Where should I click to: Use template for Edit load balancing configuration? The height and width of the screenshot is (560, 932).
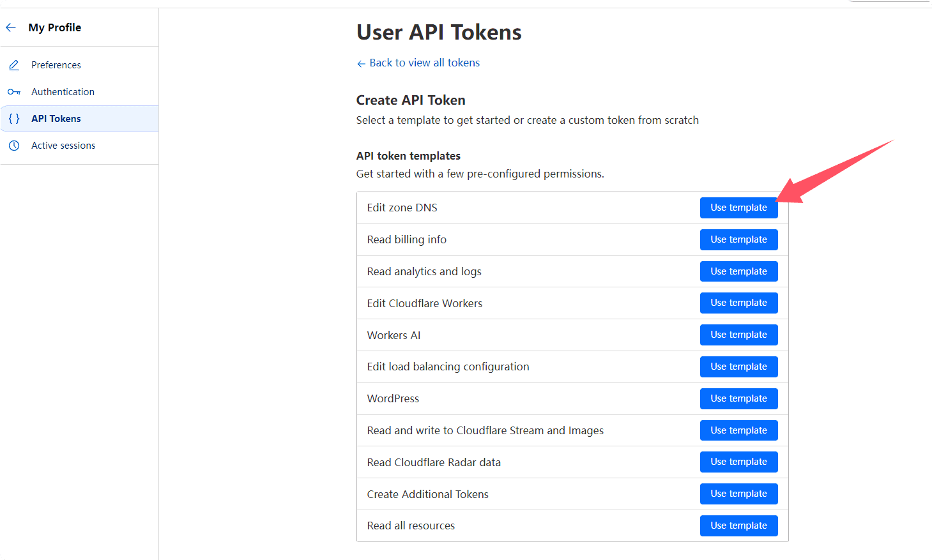pos(738,367)
